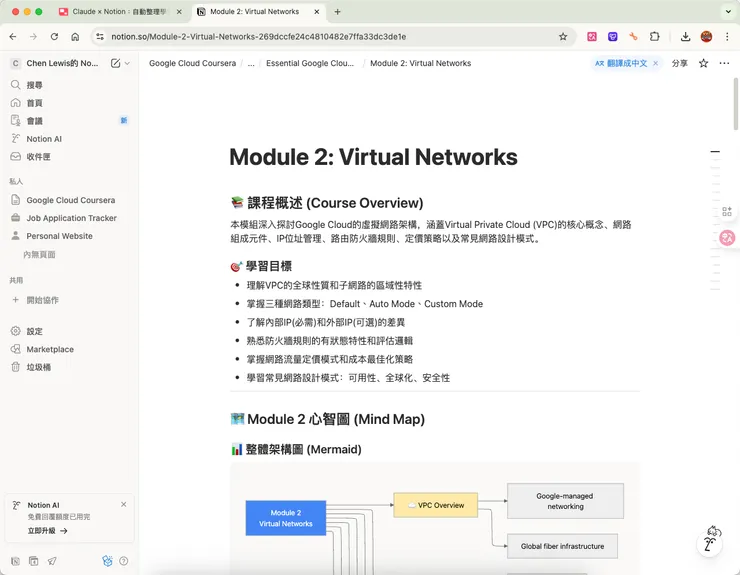
Task: Click Essential Google Cloud breadcrumb
Action: click(x=310, y=63)
